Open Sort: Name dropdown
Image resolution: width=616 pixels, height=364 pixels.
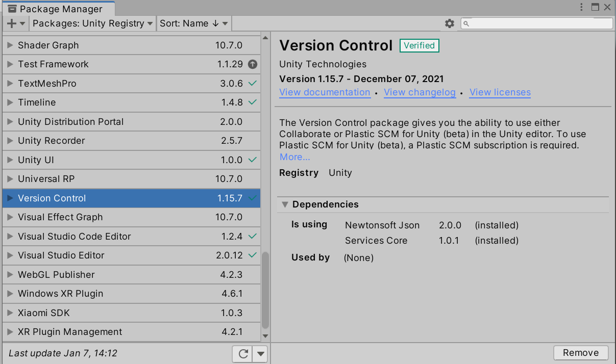[x=194, y=23]
